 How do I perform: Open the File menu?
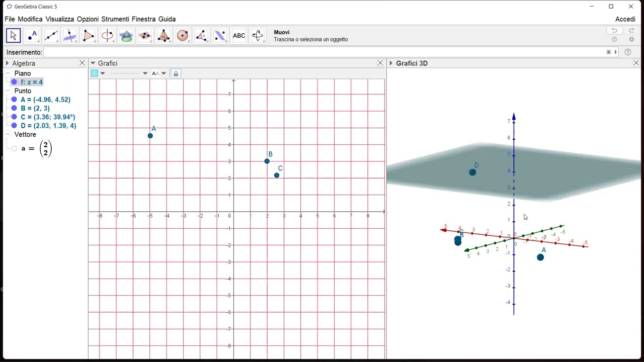click(x=10, y=19)
